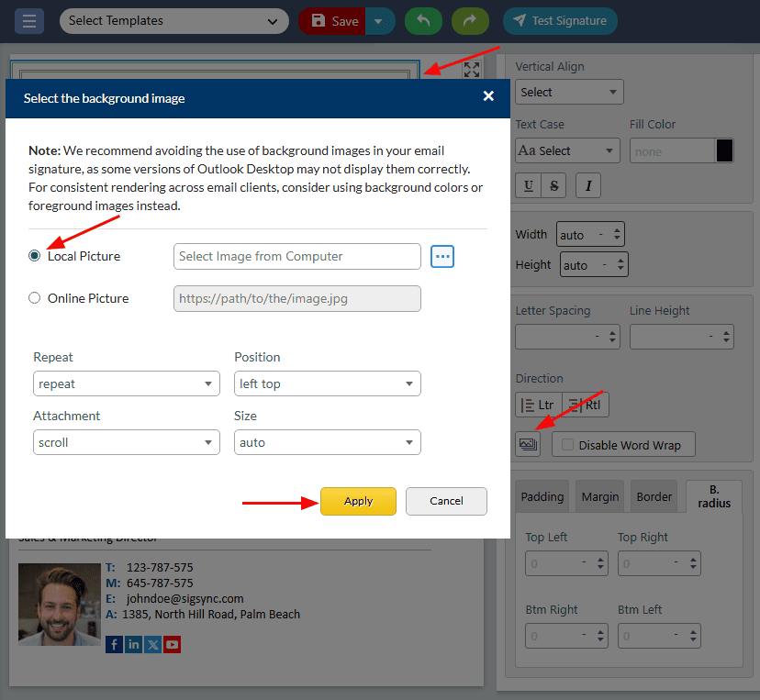This screenshot has width=760, height=700.
Task: Click the Cancel button
Action: pyautogui.click(x=446, y=501)
